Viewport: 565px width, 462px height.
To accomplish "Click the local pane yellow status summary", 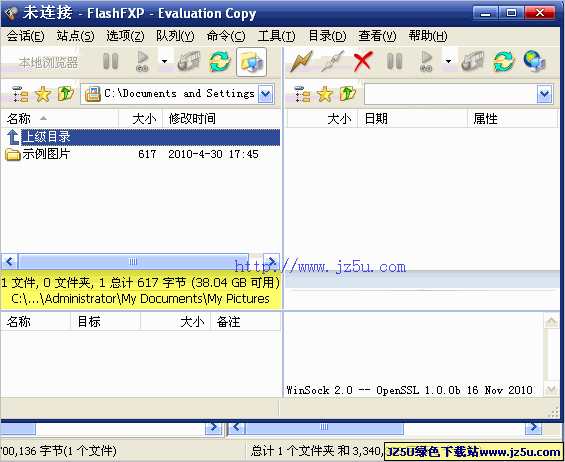I will click(x=141, y=290).
